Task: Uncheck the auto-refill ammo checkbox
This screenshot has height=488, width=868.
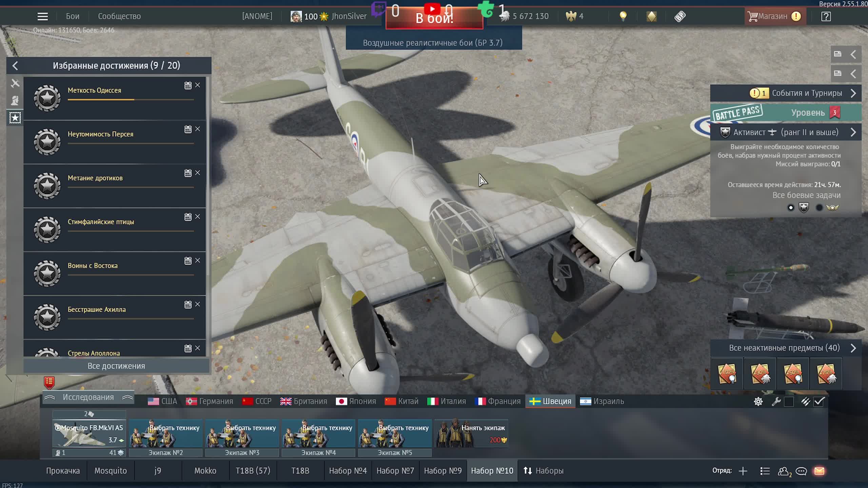Action: pyautogui.click(x=819, y=402)
